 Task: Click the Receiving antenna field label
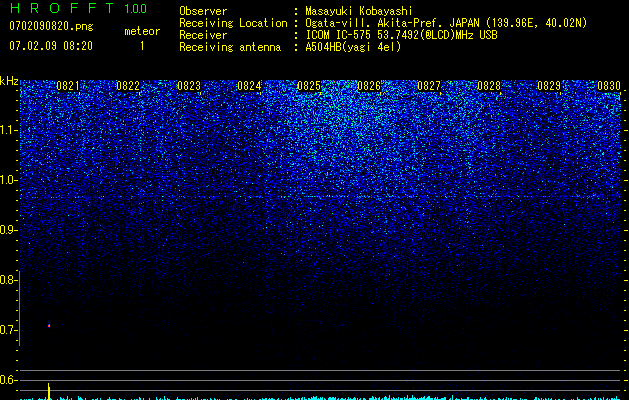click(229, 47)
